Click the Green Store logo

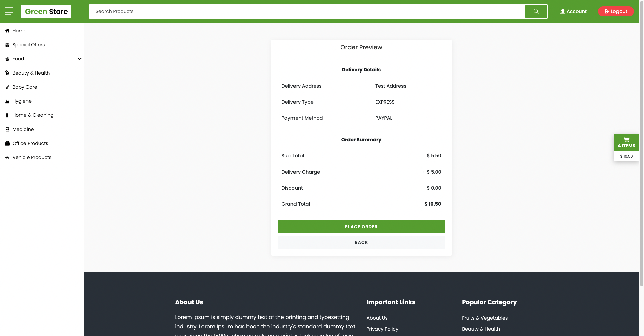[46, 11]
